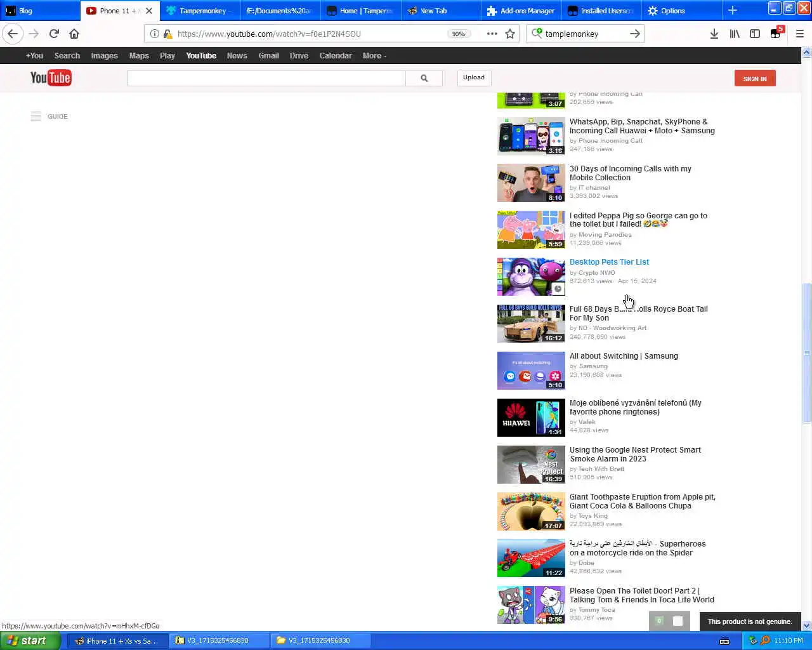Open a new browser tab with plus

coord(732,10)
